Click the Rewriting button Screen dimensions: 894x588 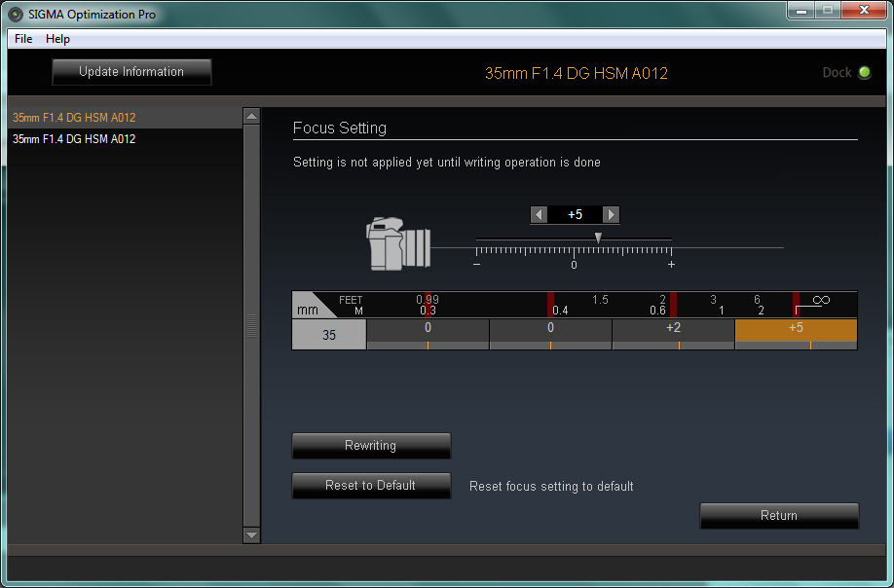pos(371,446)
